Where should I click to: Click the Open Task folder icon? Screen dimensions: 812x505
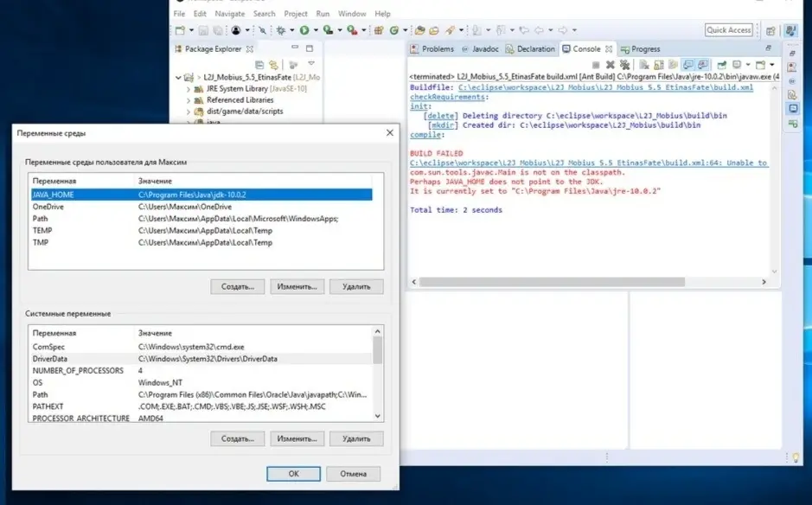434,30
